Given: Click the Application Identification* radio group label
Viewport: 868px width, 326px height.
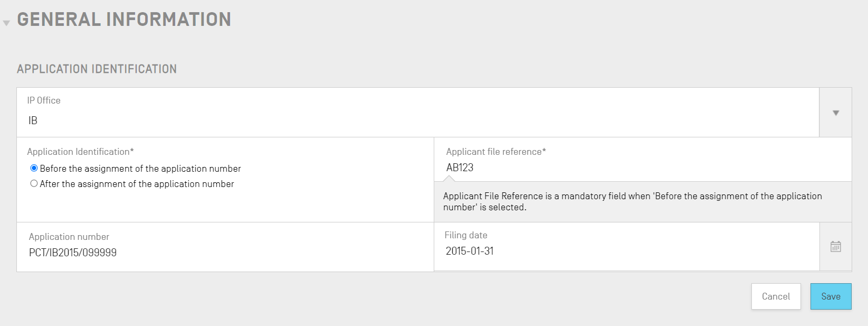Looking at the screenshot, I should [x=80, y=152].
